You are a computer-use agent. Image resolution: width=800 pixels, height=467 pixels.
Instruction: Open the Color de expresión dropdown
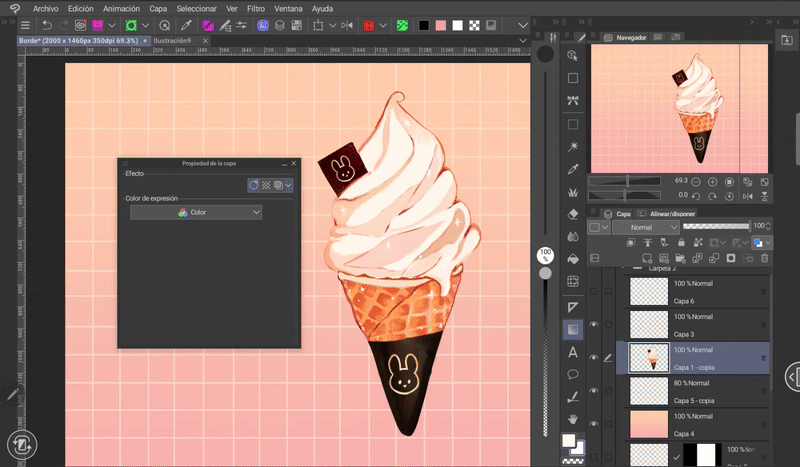tap(196, 212)
